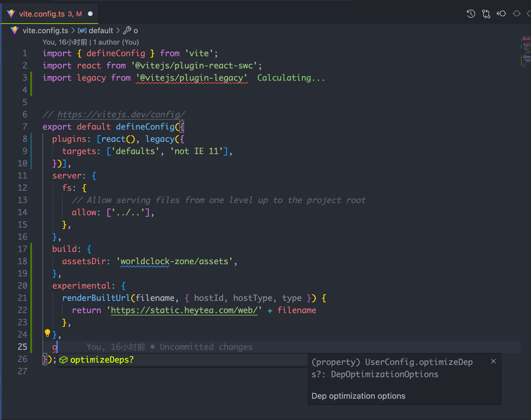Click the 'not IE 11' string on line 9
The image size is (531, 420).
197,151
